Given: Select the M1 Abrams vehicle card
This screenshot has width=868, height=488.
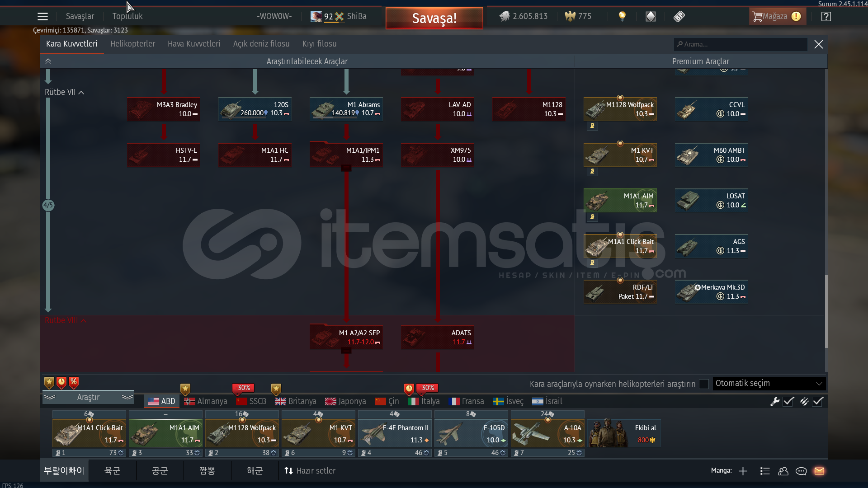Looking at the screenshot, I should pyautogui.click(x=346, y=109).
